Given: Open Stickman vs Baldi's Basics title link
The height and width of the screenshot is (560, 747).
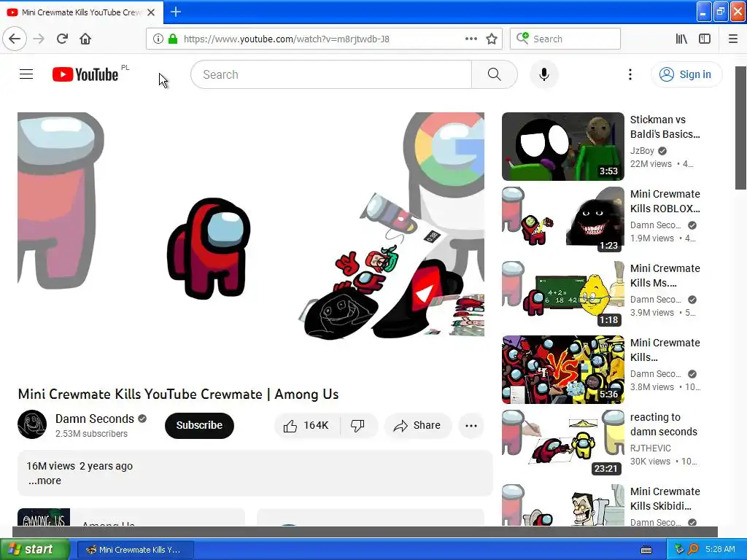Looking at the screenshot, I should pos(665,127).
